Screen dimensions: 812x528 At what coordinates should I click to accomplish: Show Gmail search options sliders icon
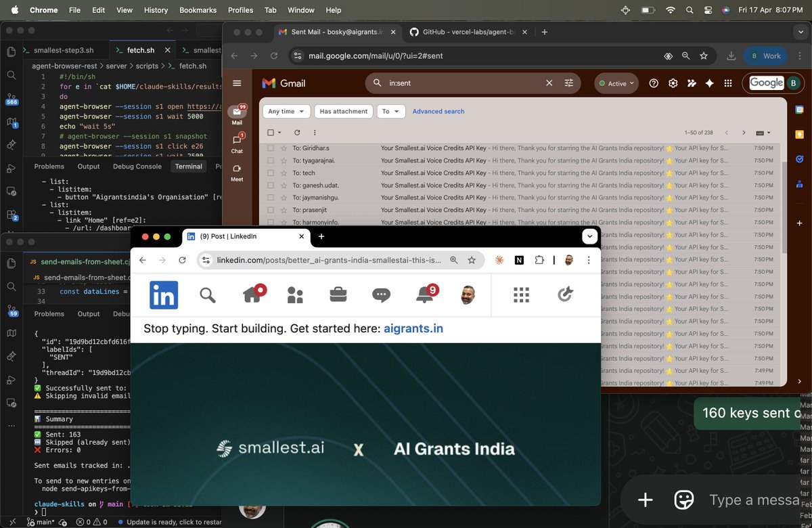(569, 83)
